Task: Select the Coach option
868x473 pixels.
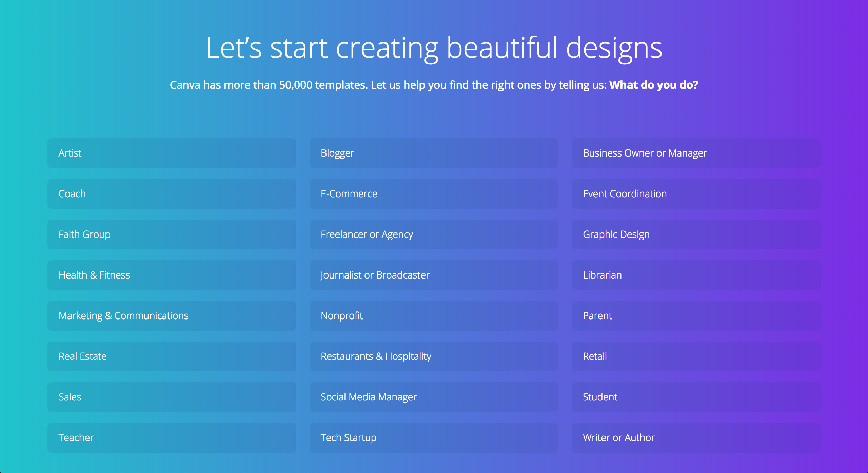Action: coord(172,194)
